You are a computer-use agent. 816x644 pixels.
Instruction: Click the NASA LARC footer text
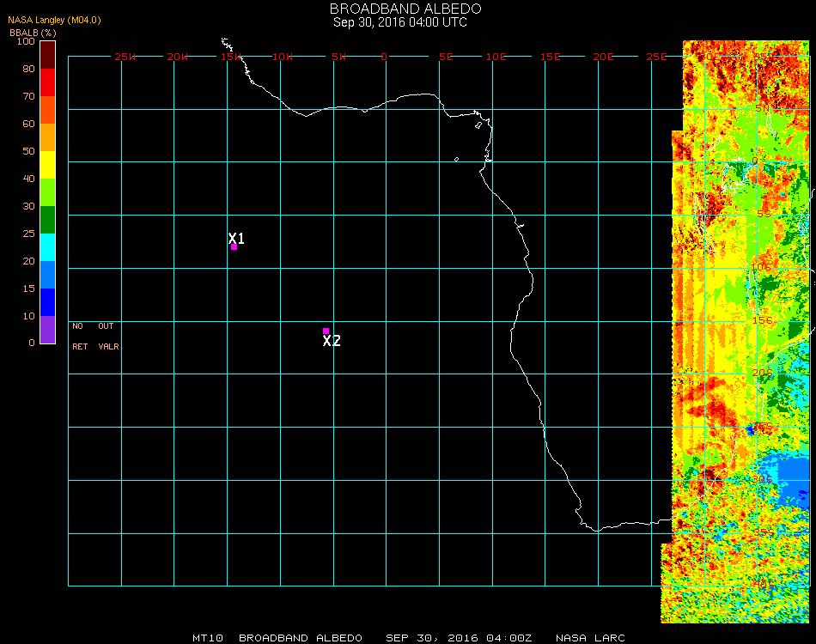pyautogui.click(x=590, y=638)
